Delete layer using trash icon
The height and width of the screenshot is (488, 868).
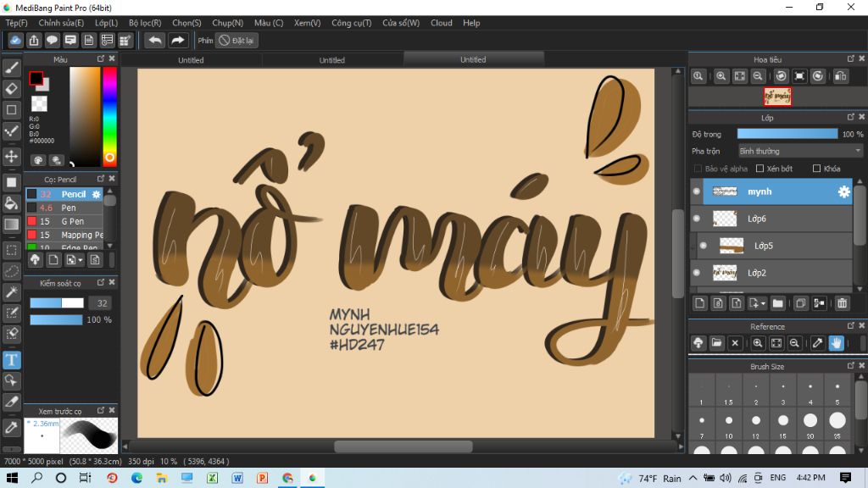point(842,302)
